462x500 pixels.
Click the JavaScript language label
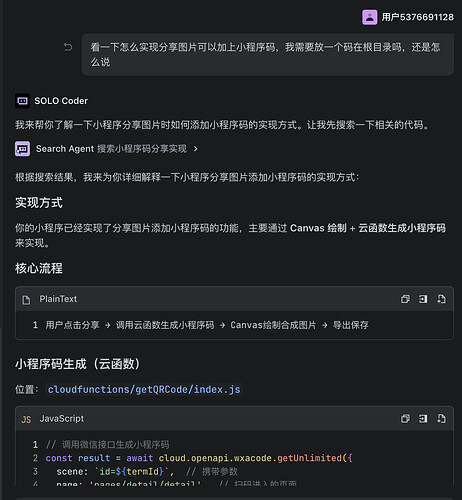click(x=62, y=419)
